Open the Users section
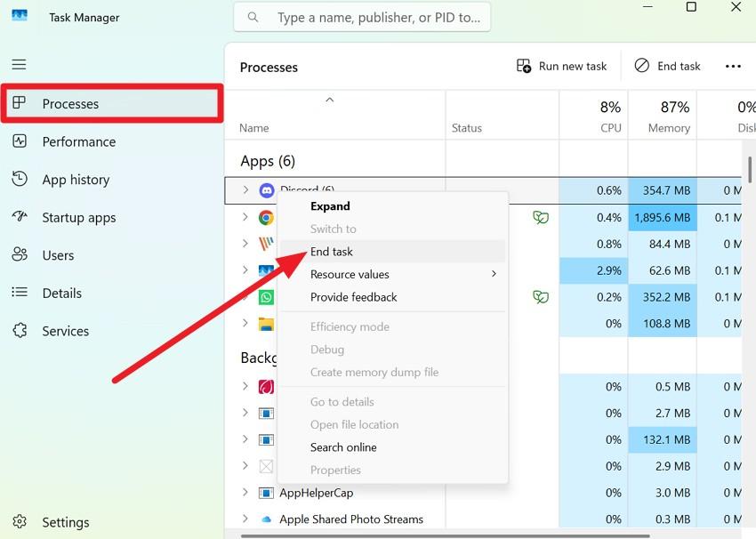This screenshot has height=539, width=756. 58,255
